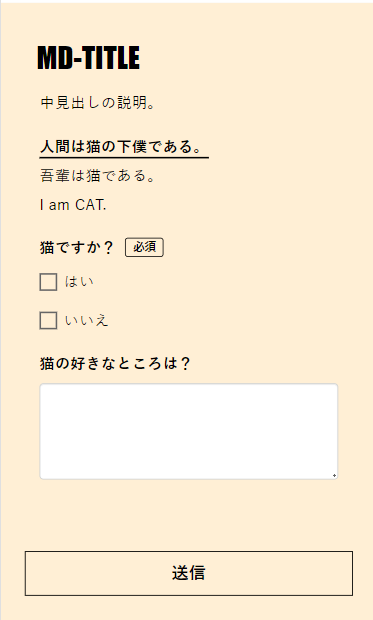Image resolution: width=373 pixels, height=620 pixels.
Task: Focus the 猫の好きなところは？ text area
Action: click(x=189, y=431)
